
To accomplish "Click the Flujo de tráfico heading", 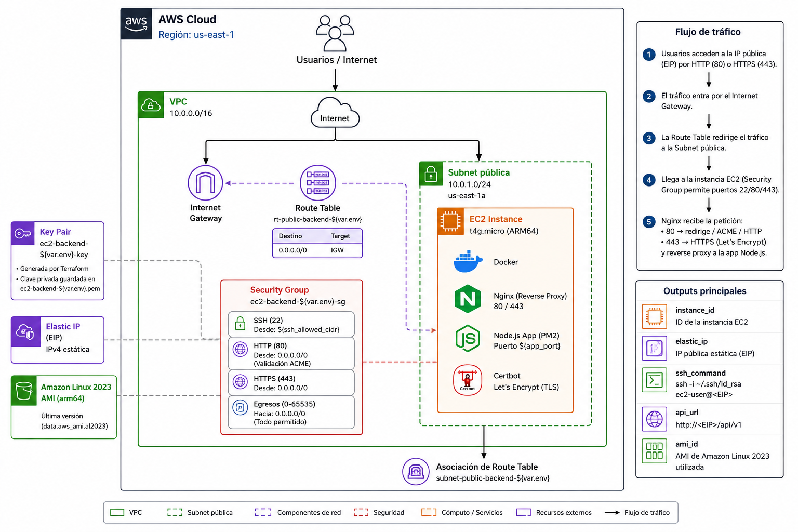I will [708, 32].
